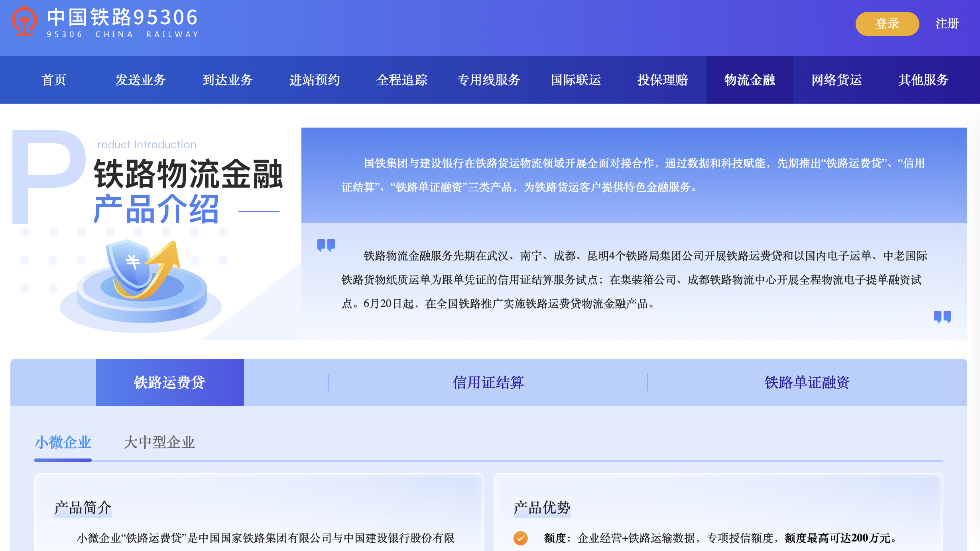Switch to the 铁路运费贷 product tab
Viewport: 980px width, 551px height.
pyautogui.click(x=169, y=382)
